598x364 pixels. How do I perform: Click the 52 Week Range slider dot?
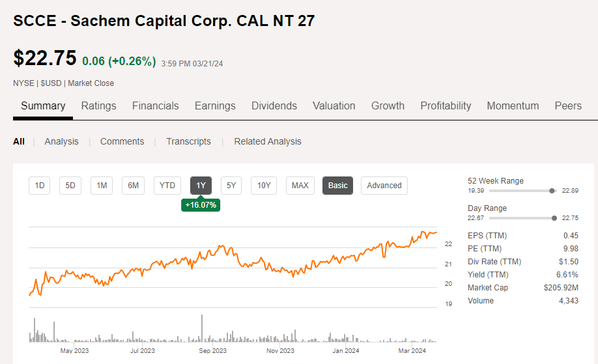(552, 191)
